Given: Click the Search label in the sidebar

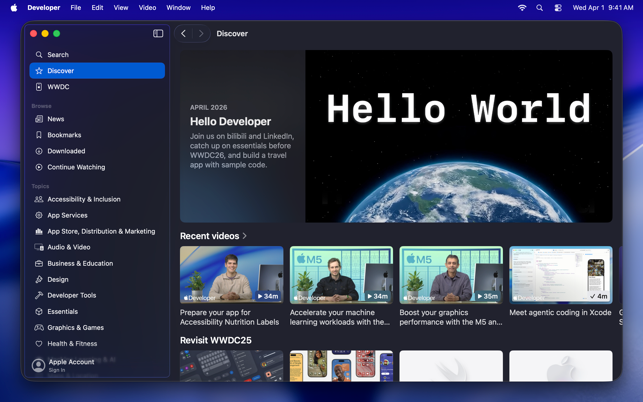Looking at the screenshot, I should 58,55.
